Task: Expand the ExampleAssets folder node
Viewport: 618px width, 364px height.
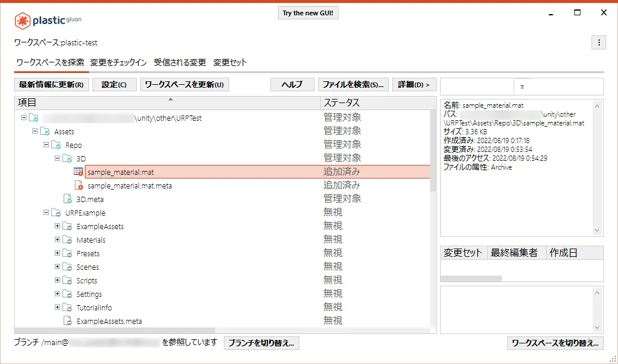Action: coord(57,226)
